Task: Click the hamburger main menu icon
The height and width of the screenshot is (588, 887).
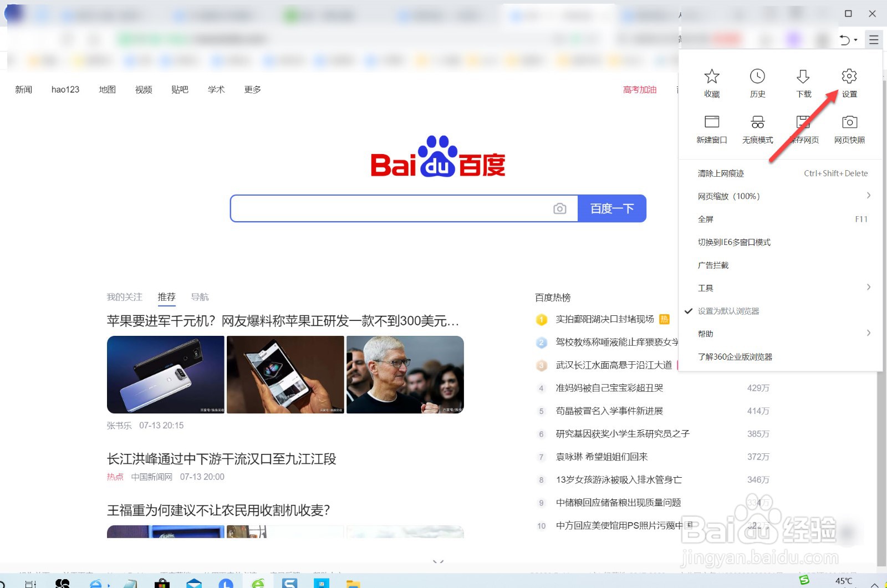Action: [x=874, y=39]
